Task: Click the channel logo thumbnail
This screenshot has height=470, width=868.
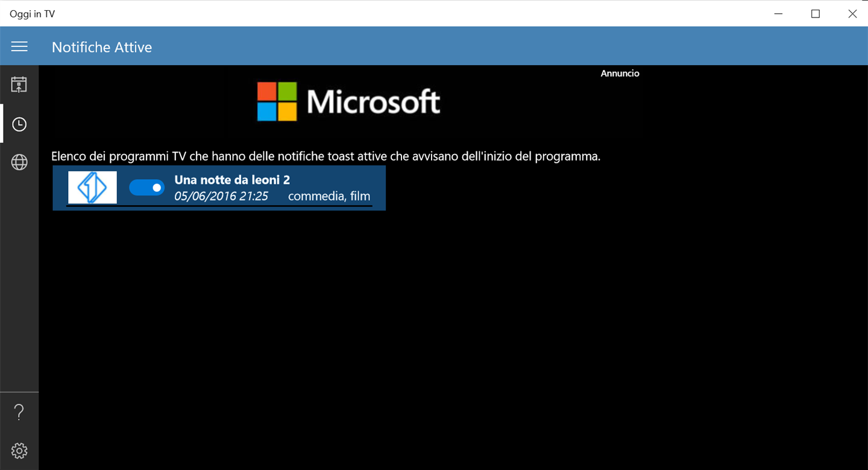Action: point(92,187)
